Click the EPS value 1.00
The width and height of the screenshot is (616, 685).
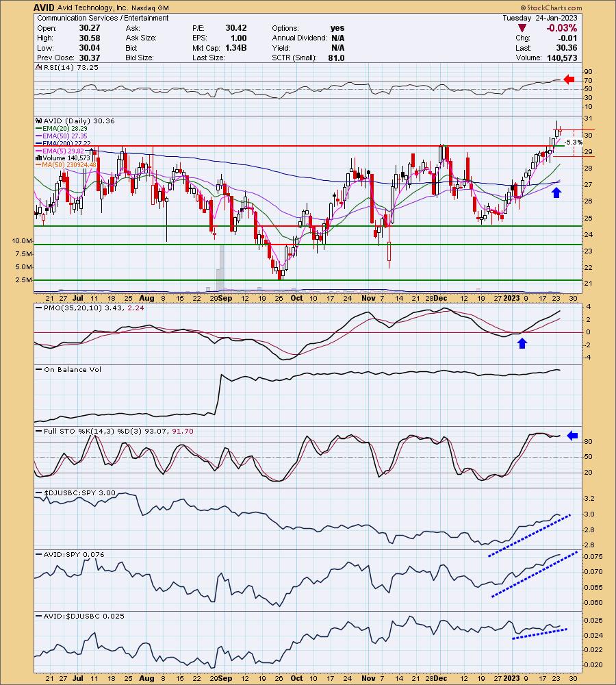pyautogui.click(x=239, y=38)
